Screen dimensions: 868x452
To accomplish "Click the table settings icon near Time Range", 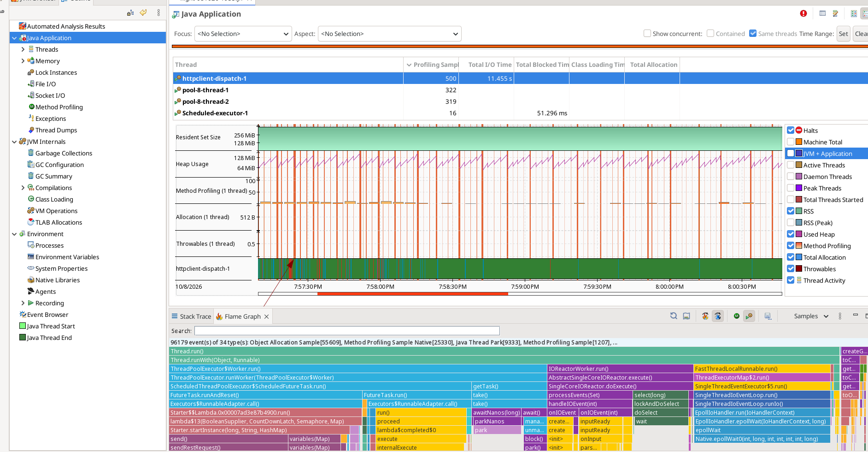I will [x=822, y=13].
